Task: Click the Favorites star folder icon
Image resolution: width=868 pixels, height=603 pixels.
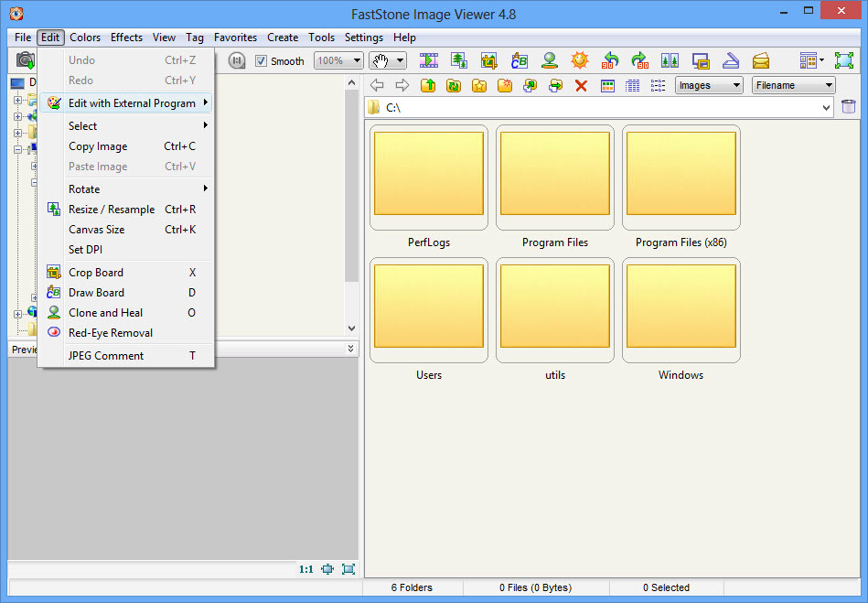Action: point(479,85)
